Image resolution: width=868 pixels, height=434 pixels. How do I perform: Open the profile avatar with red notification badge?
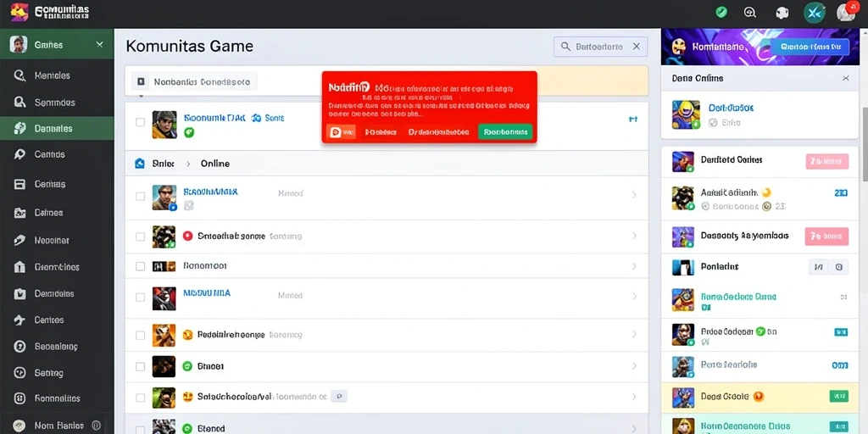point(846,12)
